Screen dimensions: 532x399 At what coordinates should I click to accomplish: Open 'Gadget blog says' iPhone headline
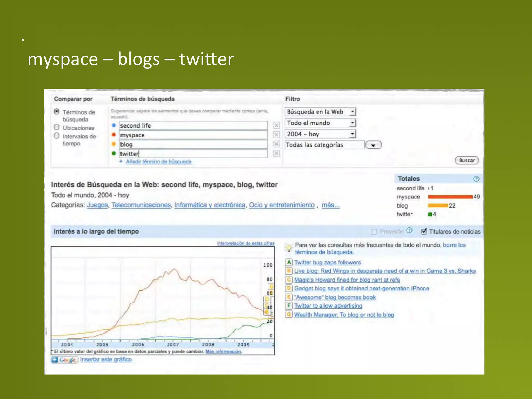(362, 288)
